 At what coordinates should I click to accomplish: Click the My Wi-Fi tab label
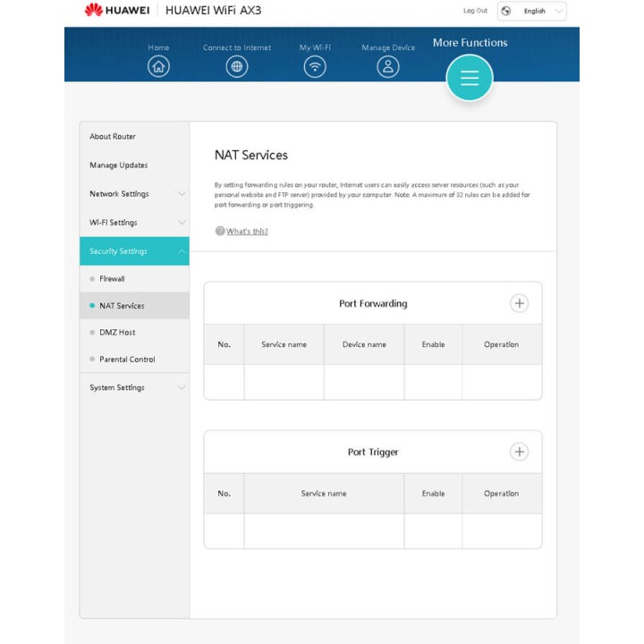[x=315, y=47]
